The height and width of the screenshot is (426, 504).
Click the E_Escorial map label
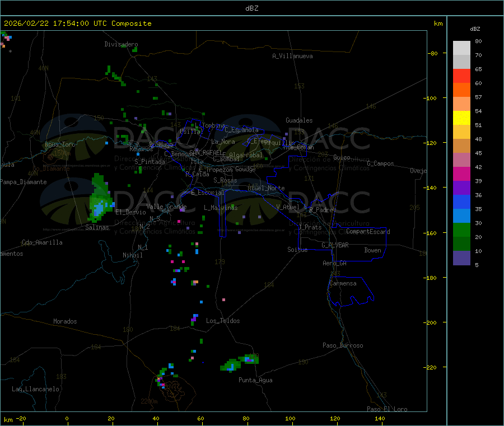(x=208, y=193)
